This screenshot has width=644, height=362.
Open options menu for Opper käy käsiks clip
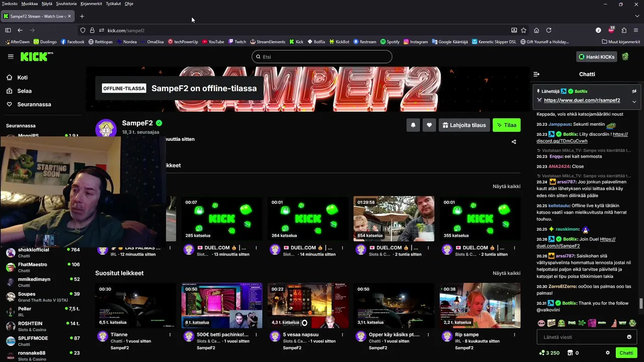(429, 334)
